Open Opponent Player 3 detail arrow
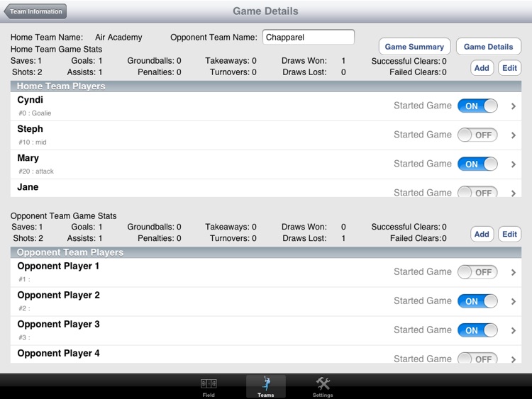532x399 pixels. click(514, 330)
